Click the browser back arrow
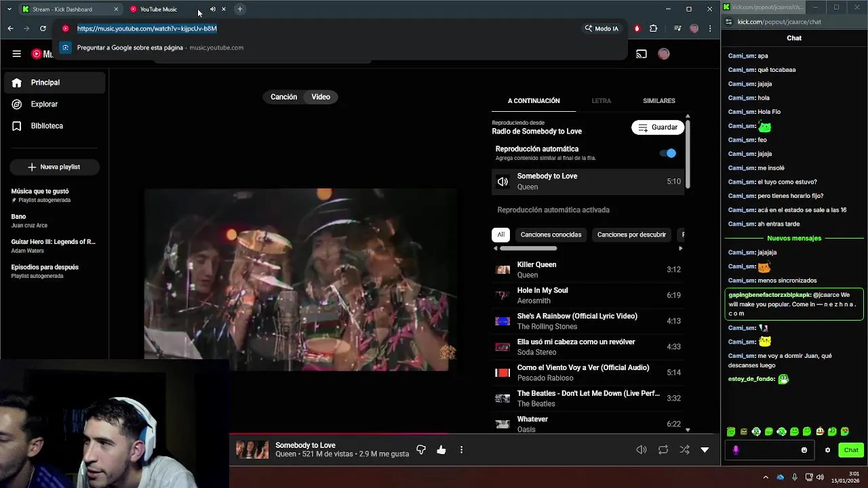The image size is (868, 488). [x=10, y=28]
